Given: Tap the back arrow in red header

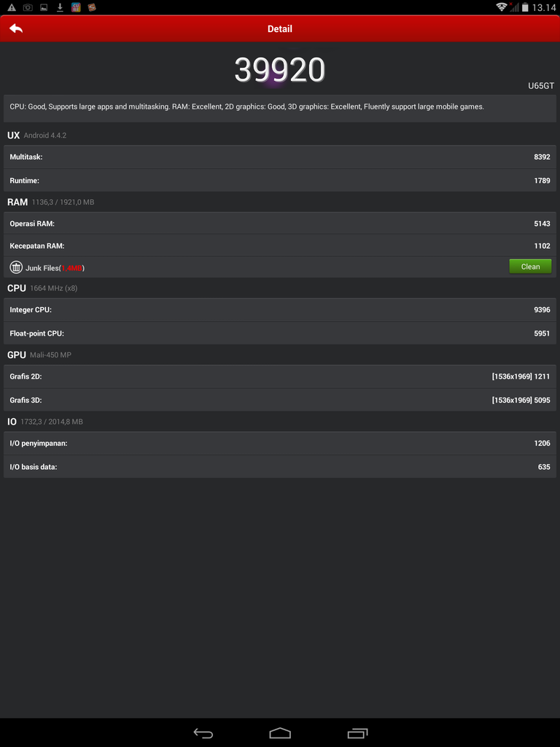Looking at the screenshot, I should tap(16, 28).
